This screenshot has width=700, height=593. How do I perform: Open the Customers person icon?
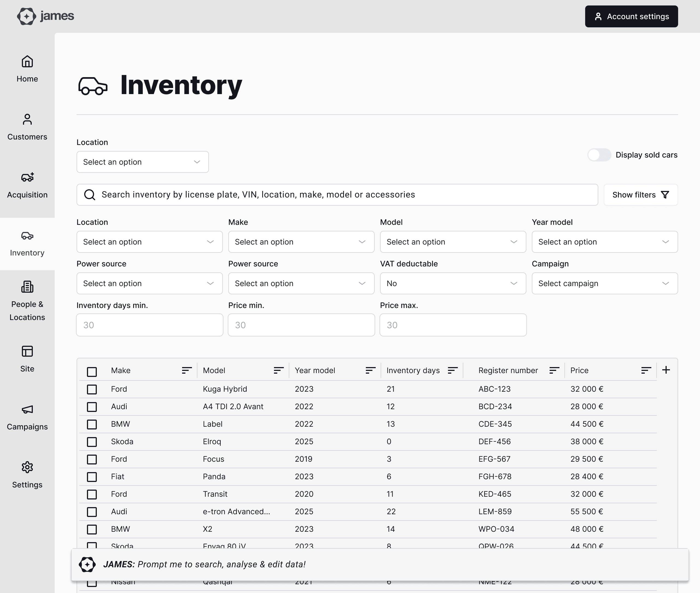tap(27, 119)
